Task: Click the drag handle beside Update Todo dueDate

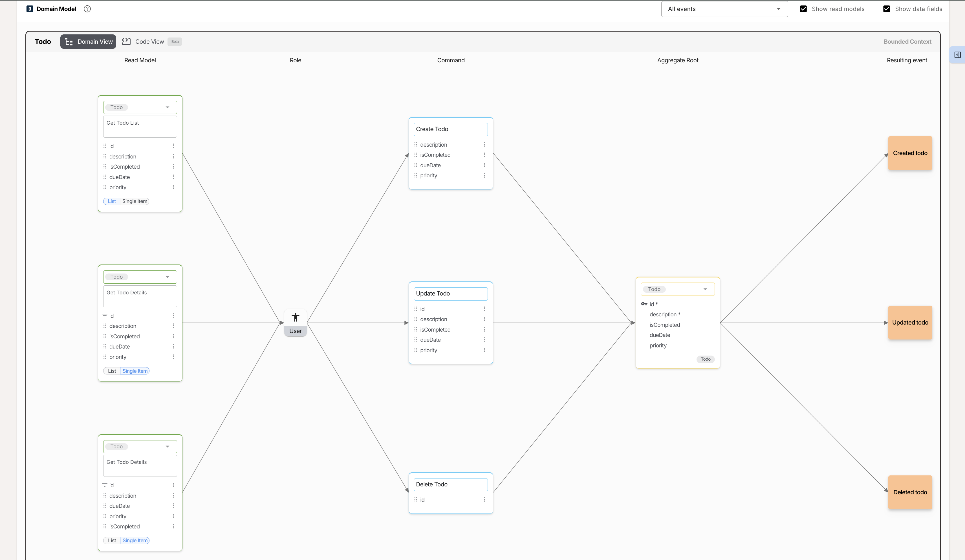Action: click(415, 339)
